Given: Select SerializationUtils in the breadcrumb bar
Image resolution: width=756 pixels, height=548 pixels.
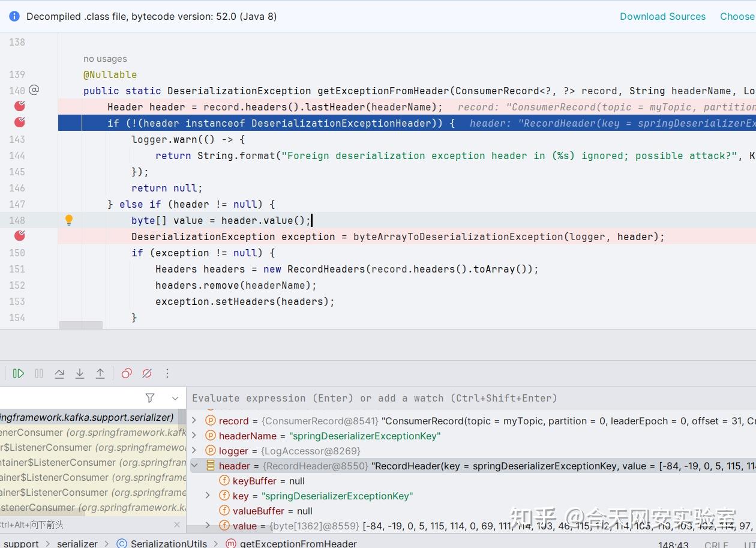Looking at the screenshot, I should tap(169, 543).
